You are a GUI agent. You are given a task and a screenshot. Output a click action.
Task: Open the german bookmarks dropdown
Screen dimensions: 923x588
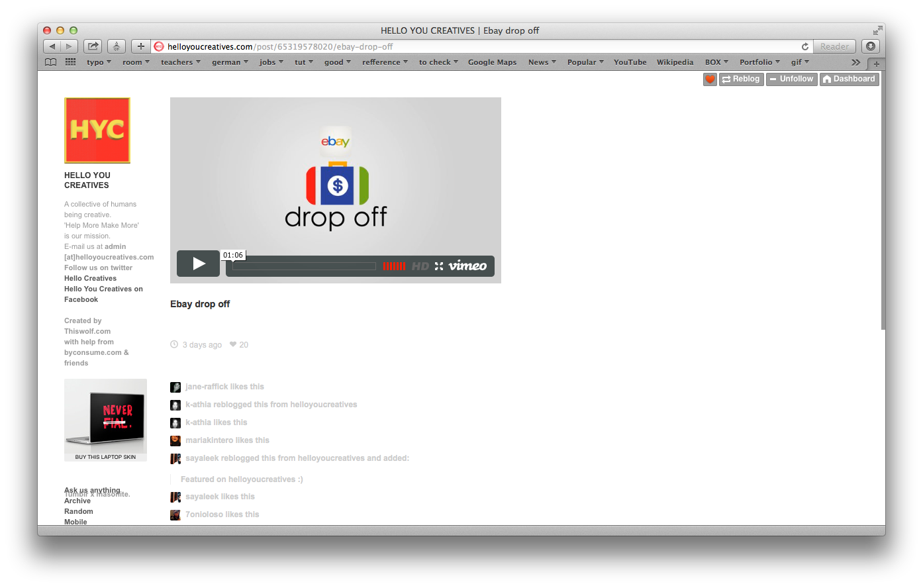coord(230,62)
